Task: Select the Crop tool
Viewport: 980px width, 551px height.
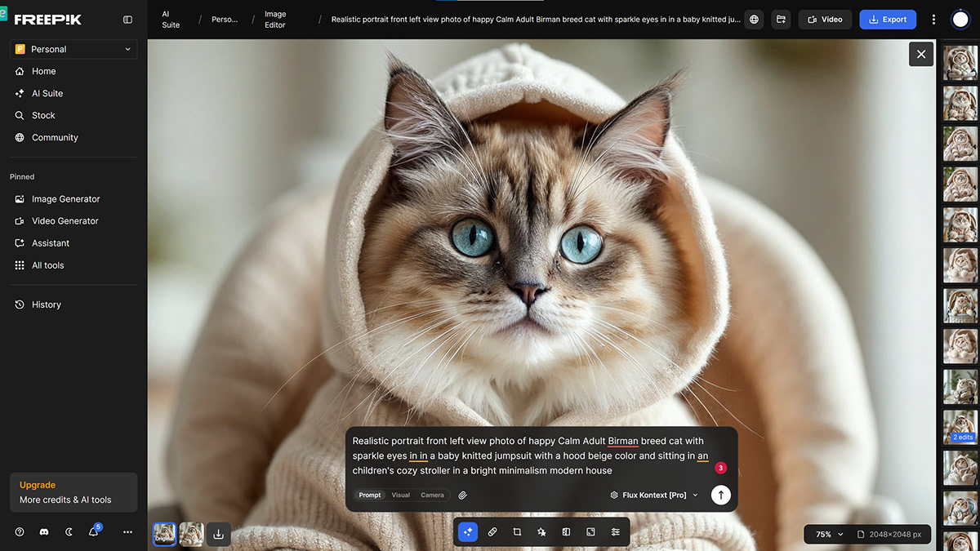Action: click(517, 532)
